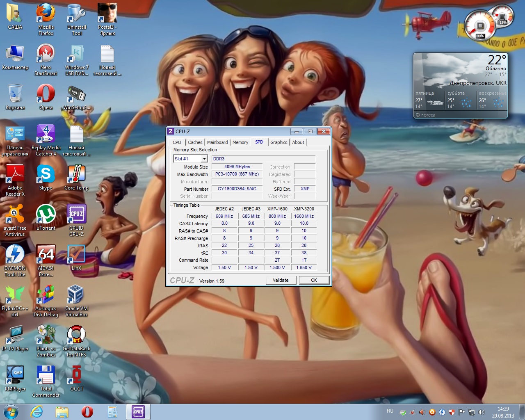
Task: Click the XMP-3200 frequency cell 1600 MHz
Action: (x=304, y=216)
